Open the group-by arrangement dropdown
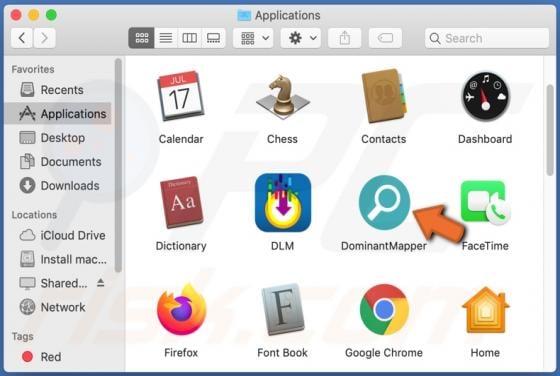 tap(253, 38)
